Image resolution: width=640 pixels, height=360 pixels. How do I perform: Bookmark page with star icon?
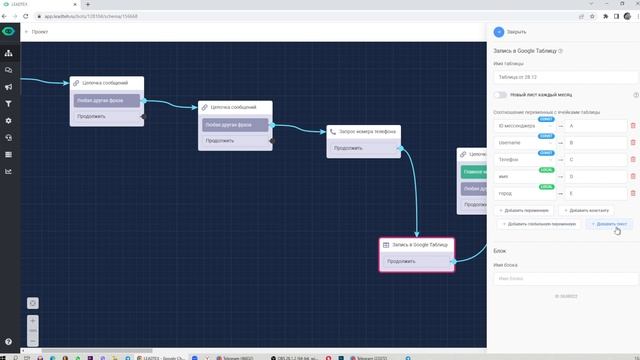pos(592,16)
